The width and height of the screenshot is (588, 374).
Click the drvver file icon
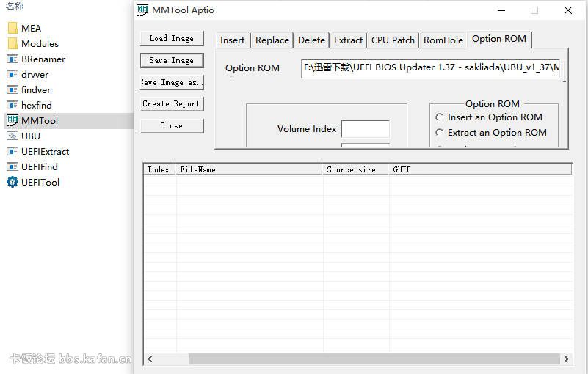tap(12, 75)
